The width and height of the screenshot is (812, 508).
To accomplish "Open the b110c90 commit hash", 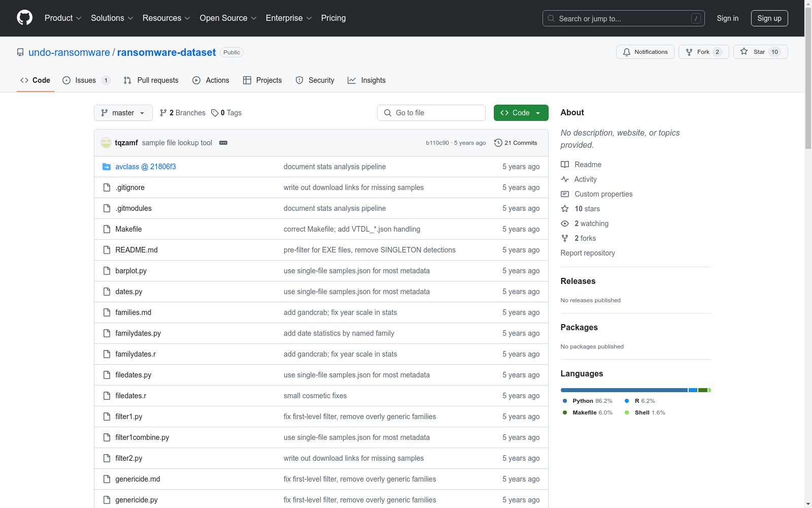I will (x=437, y=143).
